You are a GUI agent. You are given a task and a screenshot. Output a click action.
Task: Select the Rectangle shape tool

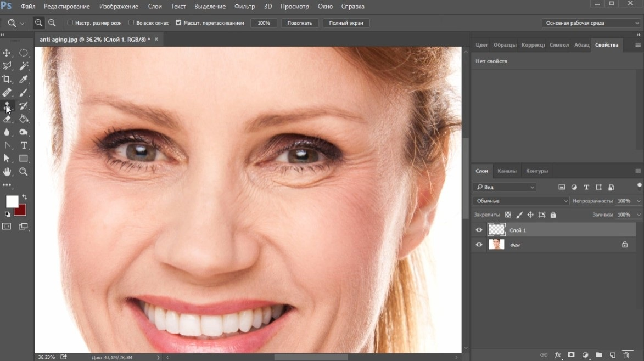click(x=24, y=159)
